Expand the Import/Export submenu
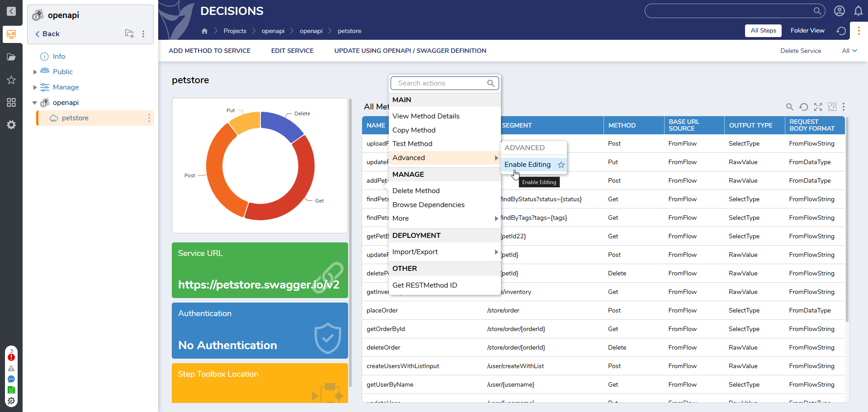 point(445,252)
